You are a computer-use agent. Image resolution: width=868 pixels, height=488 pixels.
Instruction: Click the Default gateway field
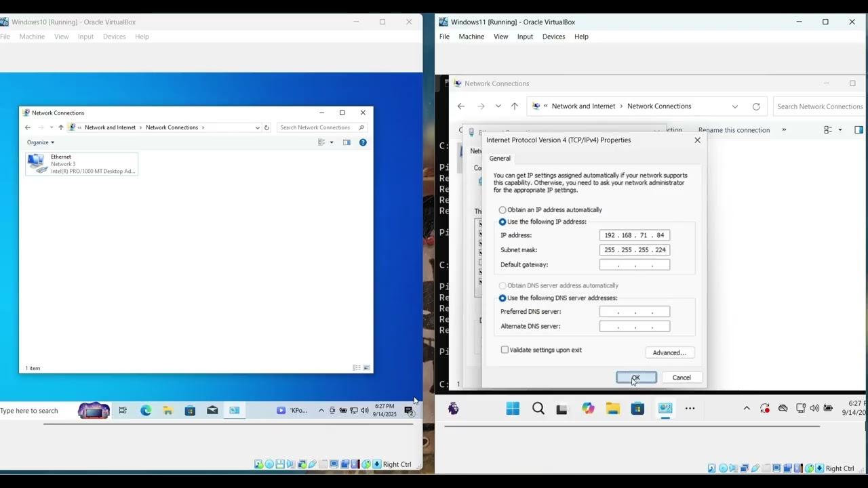tap(635, 265)
